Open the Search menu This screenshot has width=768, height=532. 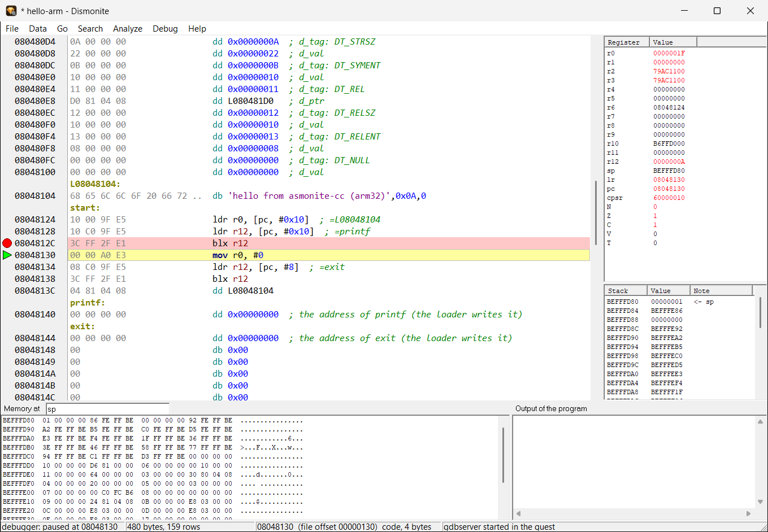pyautogui.click(x=90, y=29)
